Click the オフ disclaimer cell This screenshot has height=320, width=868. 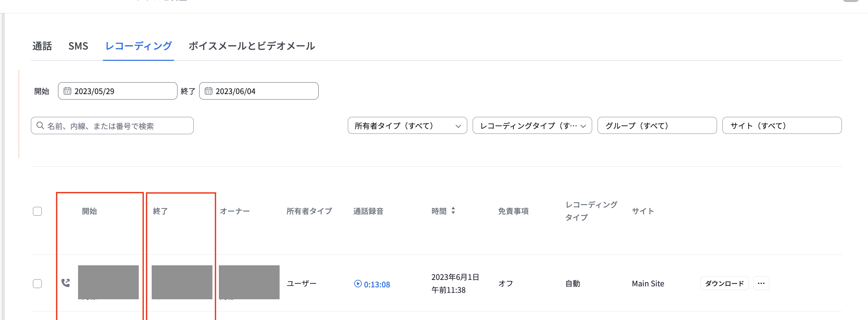pos(506,284)
